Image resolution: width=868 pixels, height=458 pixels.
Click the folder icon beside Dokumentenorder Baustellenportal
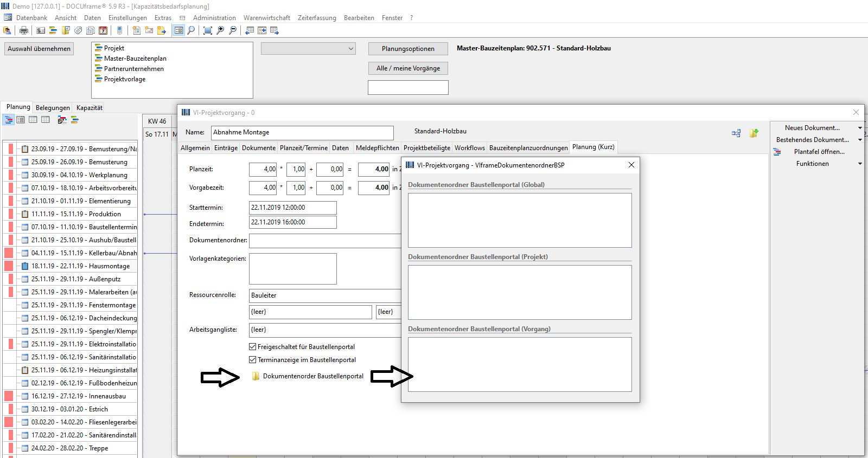[256, 376]
